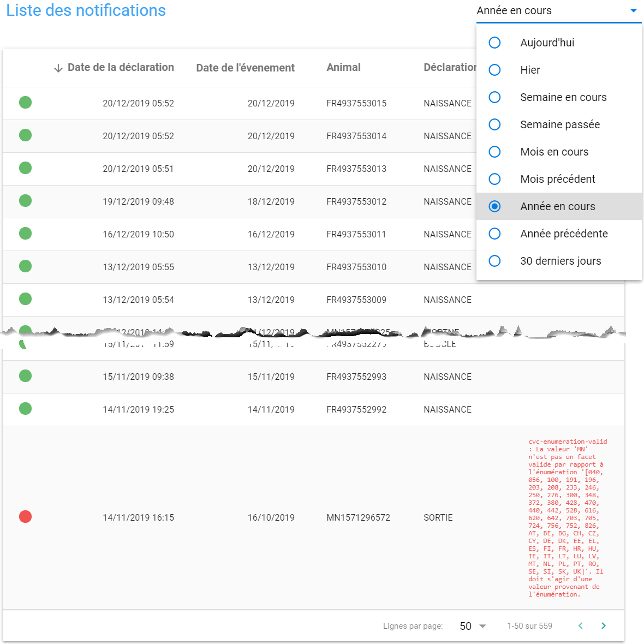Select animal ID FR4937553012
The image size is (644, 644).
pos(356,202)
